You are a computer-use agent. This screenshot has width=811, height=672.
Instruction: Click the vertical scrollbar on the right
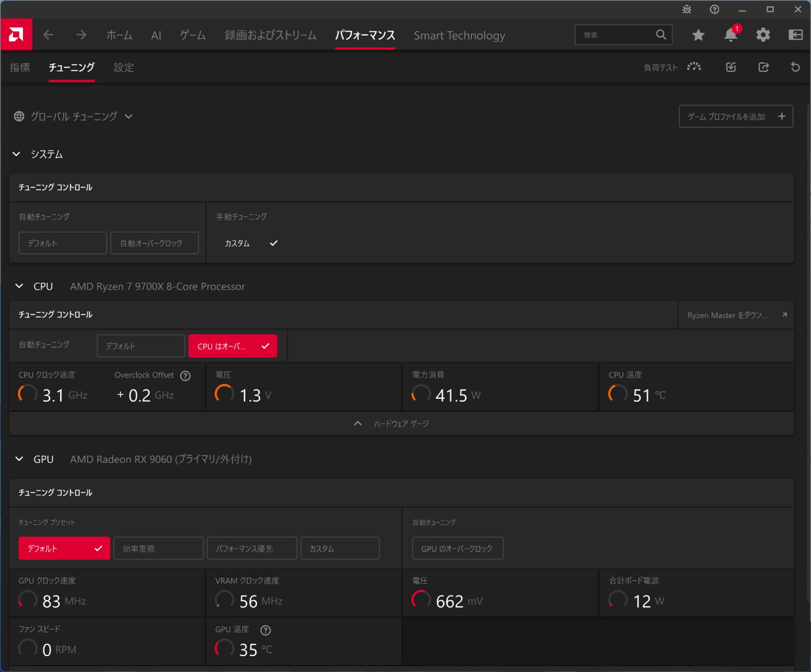coord(809,353)
